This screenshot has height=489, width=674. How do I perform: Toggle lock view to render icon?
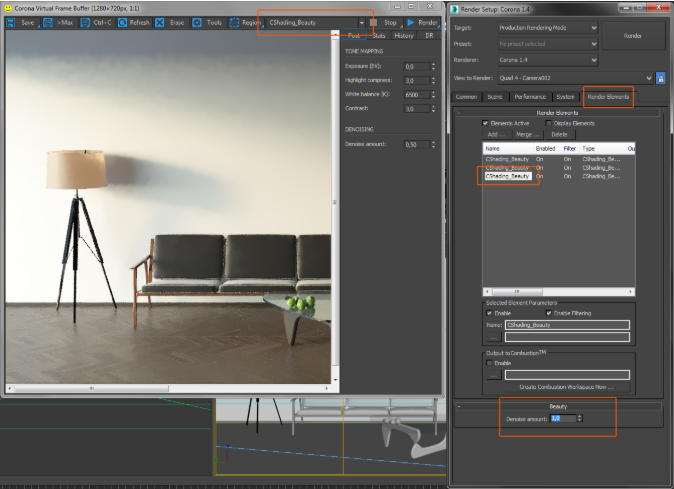[661, 78]
